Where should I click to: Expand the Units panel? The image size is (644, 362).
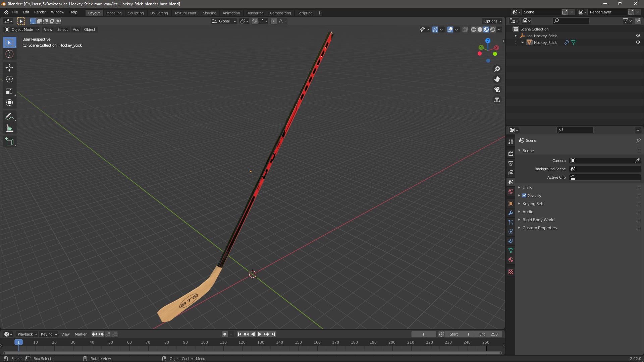(527, 188)
